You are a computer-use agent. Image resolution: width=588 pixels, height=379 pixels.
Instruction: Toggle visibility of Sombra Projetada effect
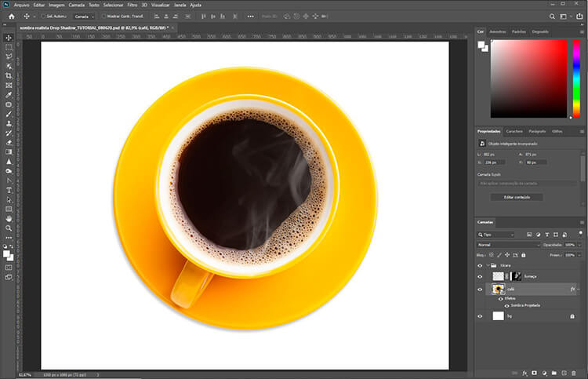506,306
